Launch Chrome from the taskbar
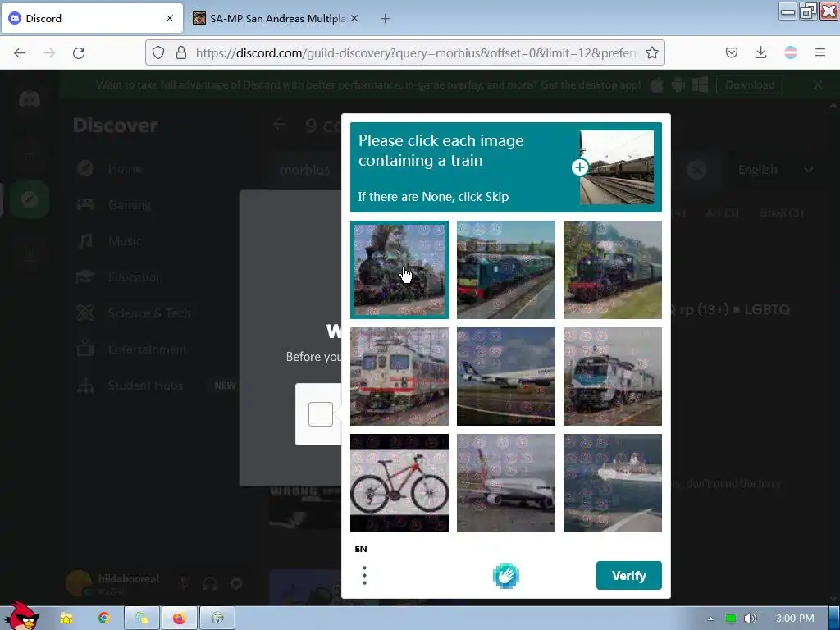This screenshot has width=840, height=630. coord(104,619)
